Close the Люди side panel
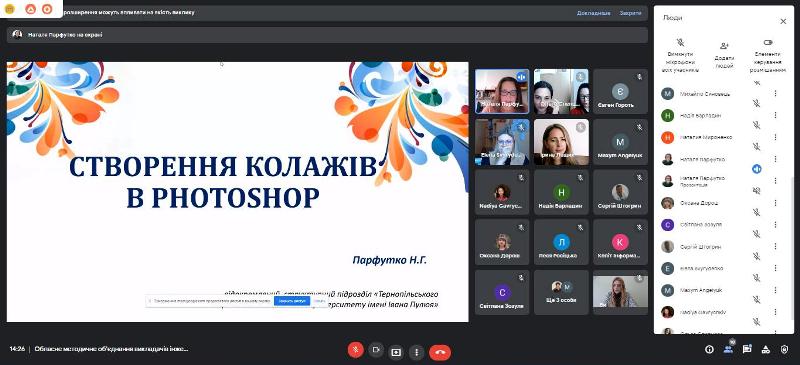This screenshot has width=800, height=365. click(783, 21)
